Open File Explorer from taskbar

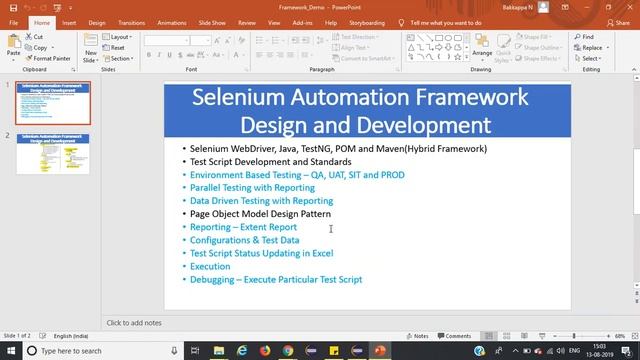pos(219,351)
